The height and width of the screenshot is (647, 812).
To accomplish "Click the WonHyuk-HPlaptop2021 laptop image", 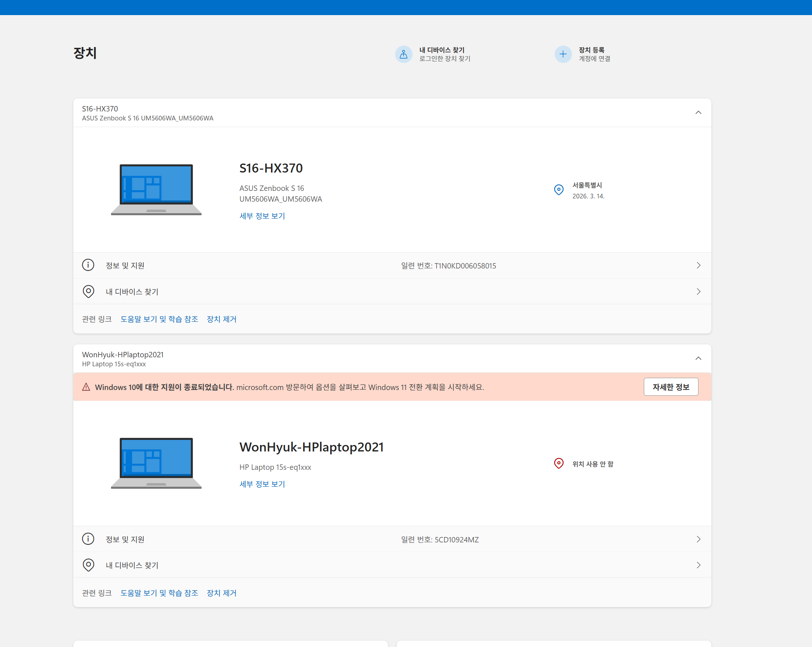I will coord(156,463).
